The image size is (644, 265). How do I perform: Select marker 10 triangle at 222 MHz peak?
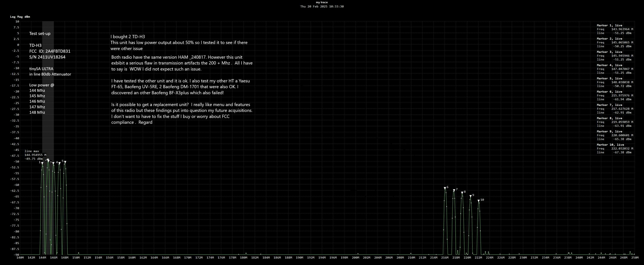[479, 201]
